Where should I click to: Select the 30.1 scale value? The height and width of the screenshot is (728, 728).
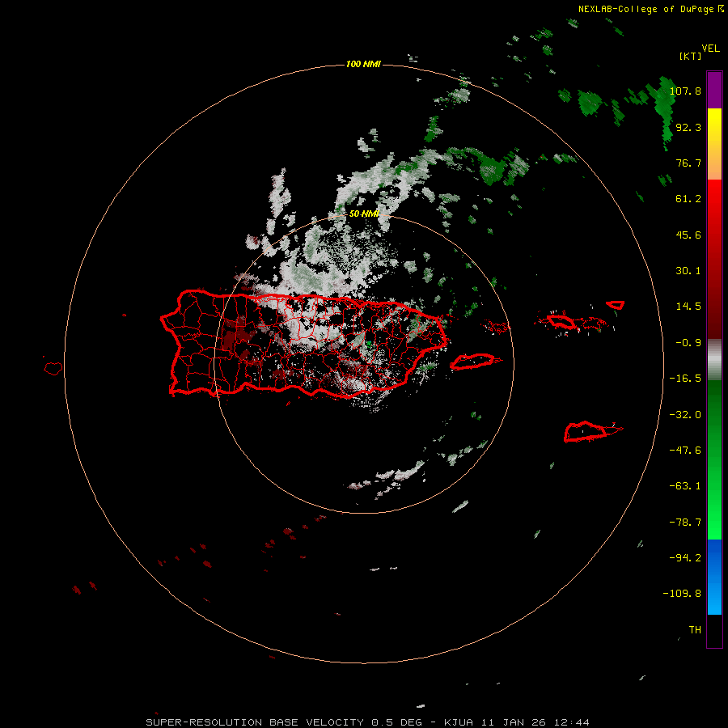pyautogui.click(x=688, y=271)
